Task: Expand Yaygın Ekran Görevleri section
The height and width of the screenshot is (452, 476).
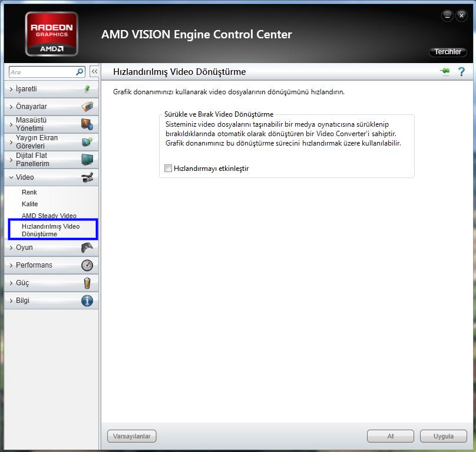Action: pos(51,142)
